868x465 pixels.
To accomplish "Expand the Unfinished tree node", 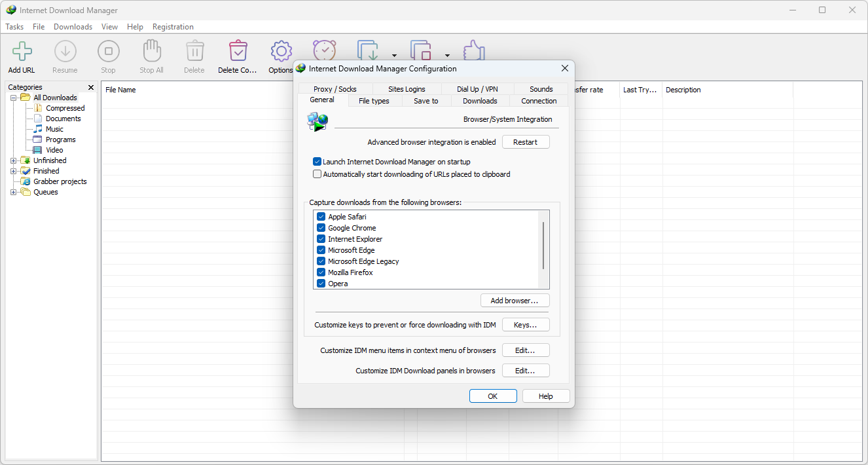I will 14,160.
